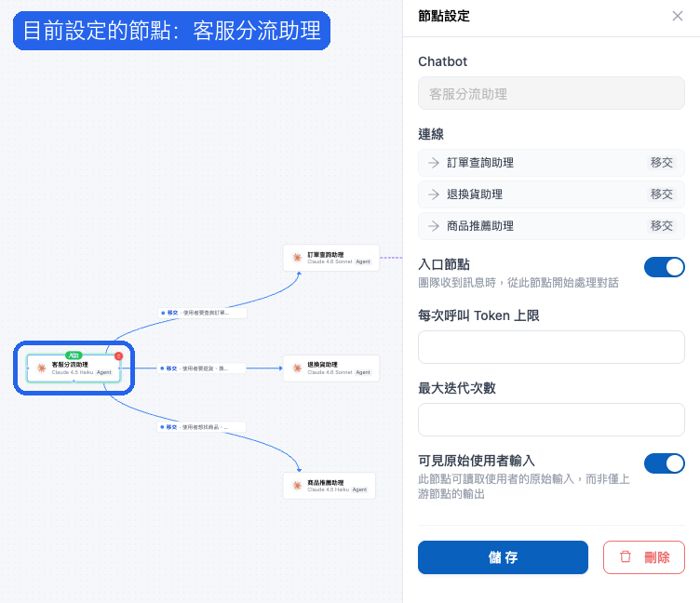Click the Agent tag on 訂單查詢助理 node

(x=363, y=262)
